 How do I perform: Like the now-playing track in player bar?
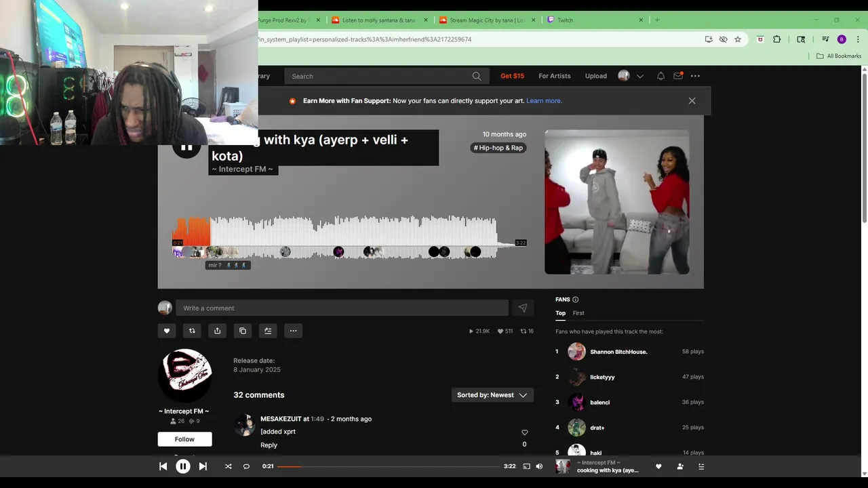(x=658, y=466)
